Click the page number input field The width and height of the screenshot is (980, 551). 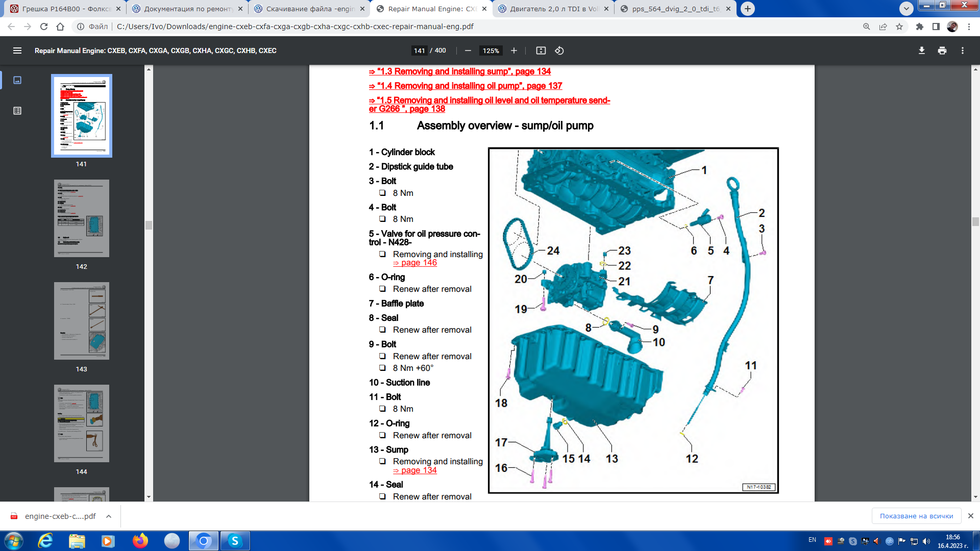pos(419,51)
